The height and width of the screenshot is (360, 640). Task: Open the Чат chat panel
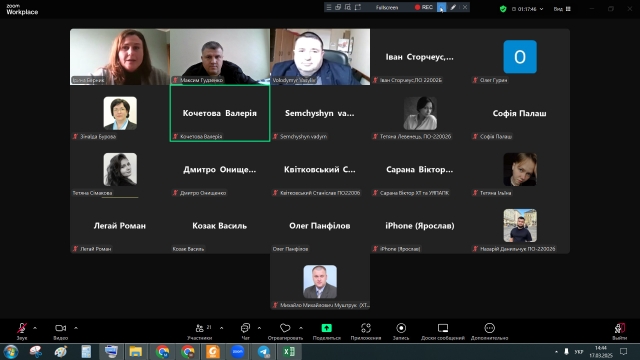[x=245, y=331]
